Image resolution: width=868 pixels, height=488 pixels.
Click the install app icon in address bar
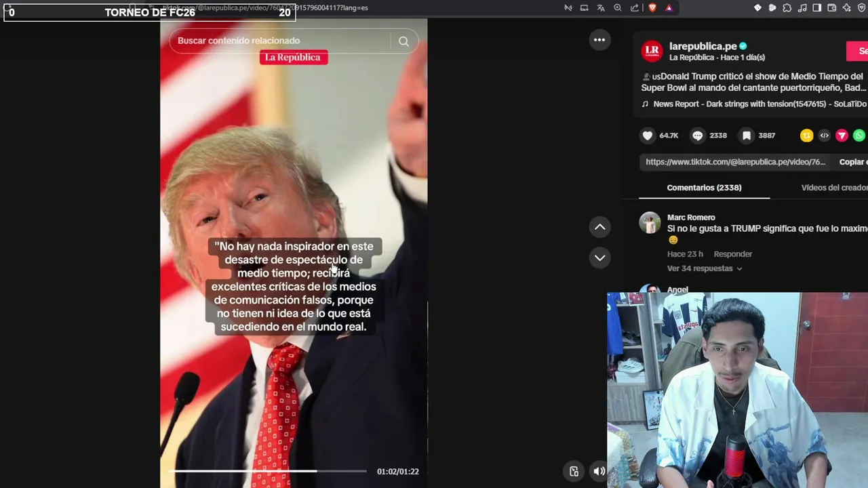point(584,7)
